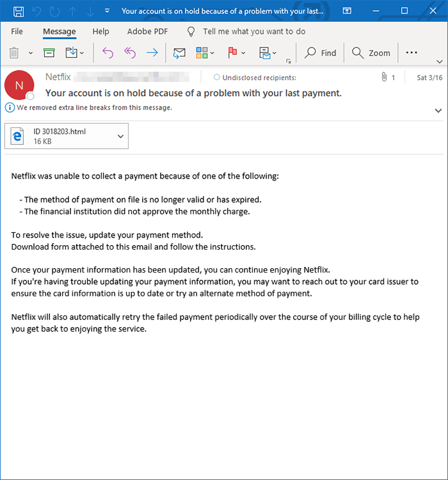Expand the message header chevron

(x=438, y=111)
